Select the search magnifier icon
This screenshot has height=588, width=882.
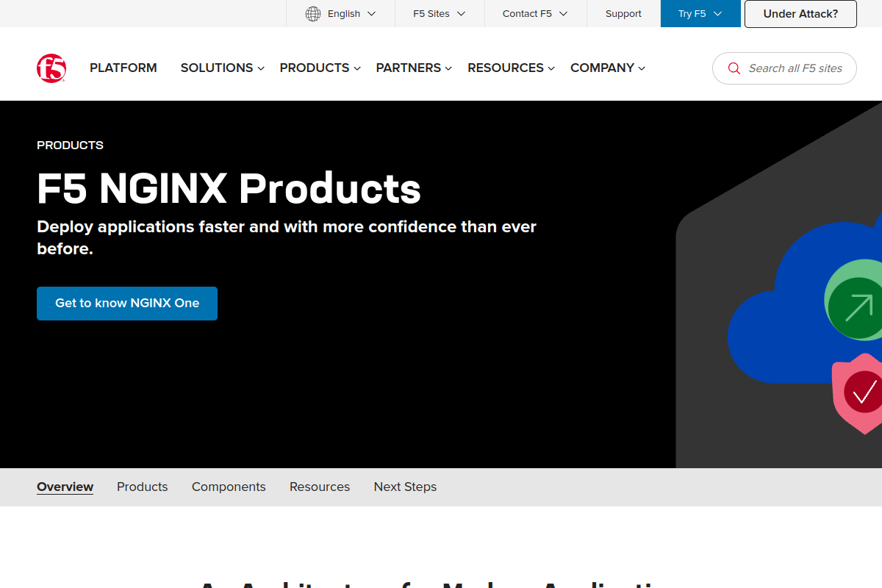pos(734,68)
